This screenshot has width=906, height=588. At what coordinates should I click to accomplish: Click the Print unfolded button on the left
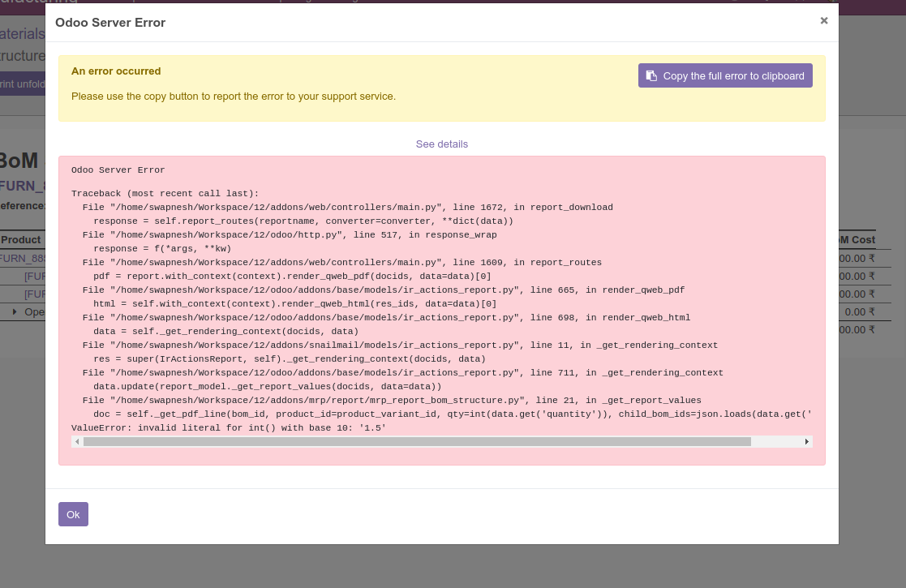click(x=22, y=84)
